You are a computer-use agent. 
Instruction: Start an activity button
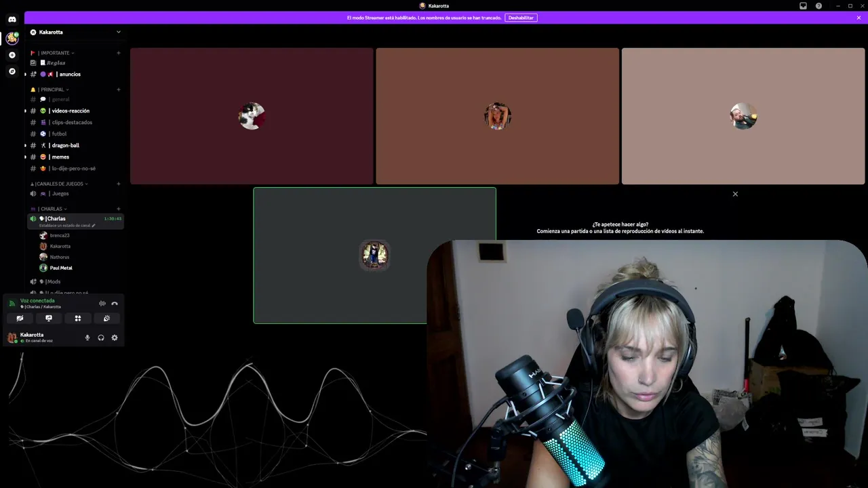click(x=78, y=318)
